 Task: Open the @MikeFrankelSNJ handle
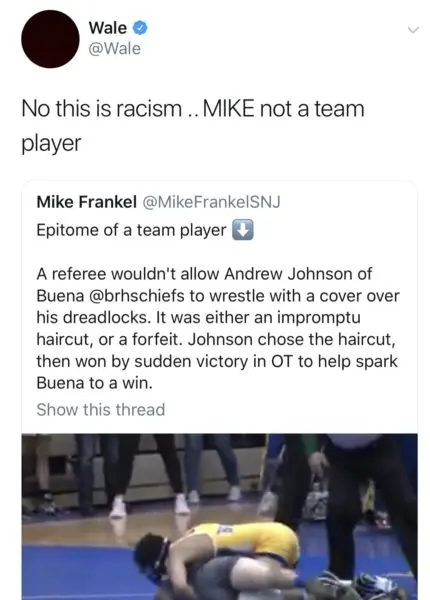(x=211, y=202)
